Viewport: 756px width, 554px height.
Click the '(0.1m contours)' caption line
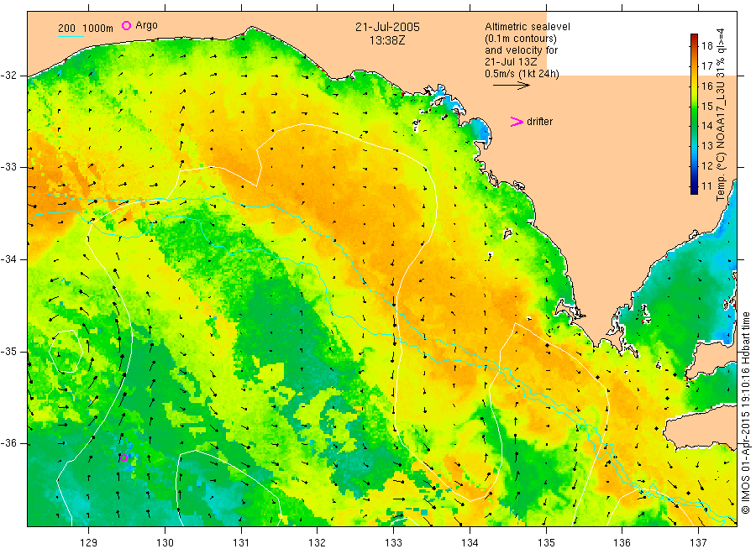coord(521,39)
